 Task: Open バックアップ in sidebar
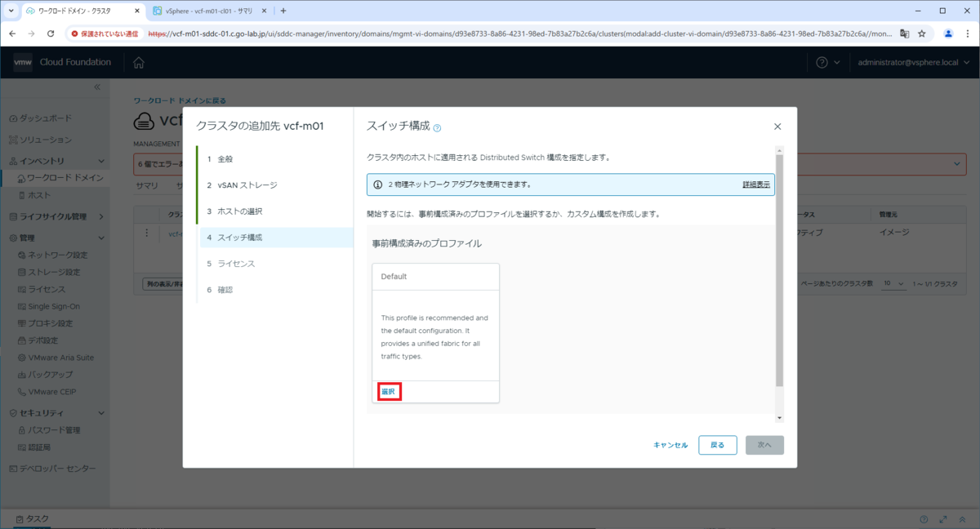pyautogui.click(x=45, y=375)
